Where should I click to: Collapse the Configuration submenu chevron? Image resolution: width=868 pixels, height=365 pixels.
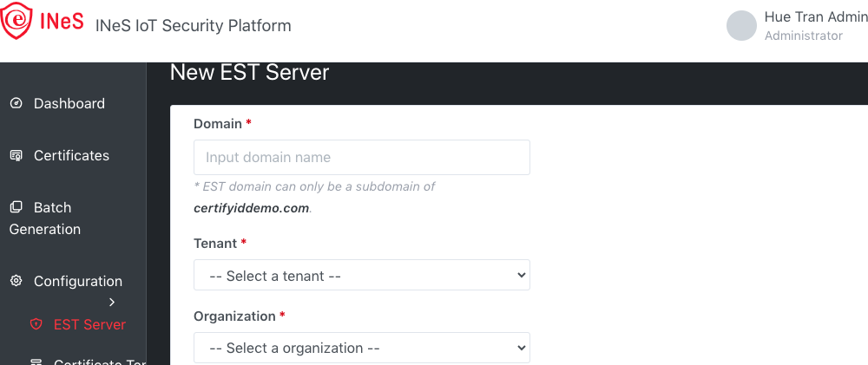[112, 302]
